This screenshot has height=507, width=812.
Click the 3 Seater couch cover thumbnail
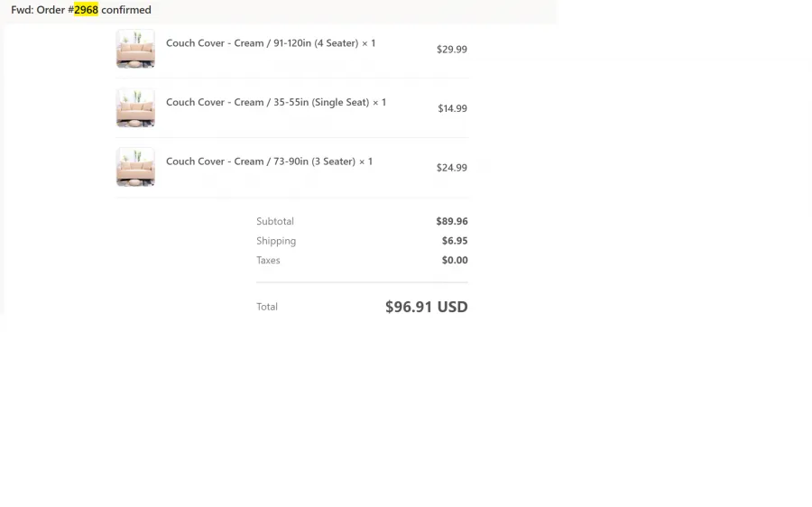pos(135,167)
